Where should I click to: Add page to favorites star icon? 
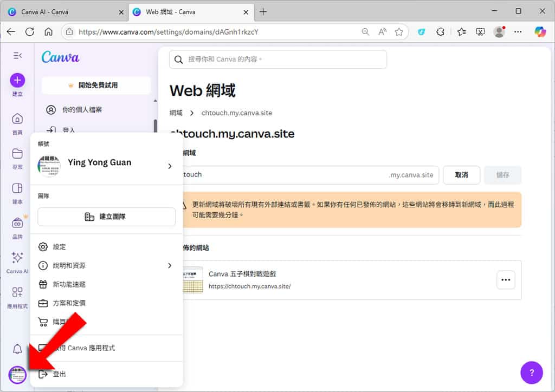(399, 32)
